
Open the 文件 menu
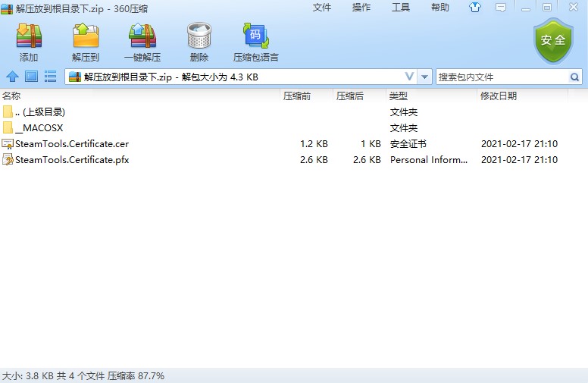pos(322,8)
